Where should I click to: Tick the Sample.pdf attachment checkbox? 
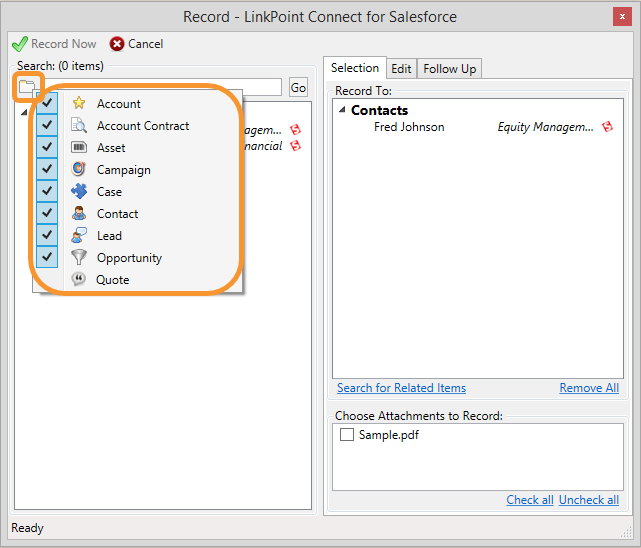347,434
